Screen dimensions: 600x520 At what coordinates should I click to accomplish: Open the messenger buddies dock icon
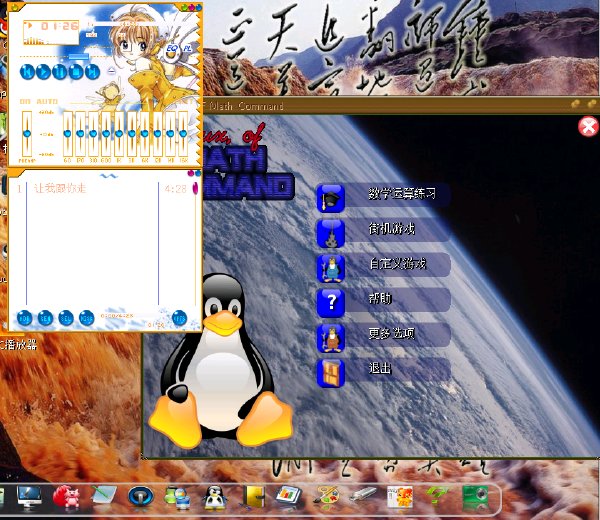(177, 497)
